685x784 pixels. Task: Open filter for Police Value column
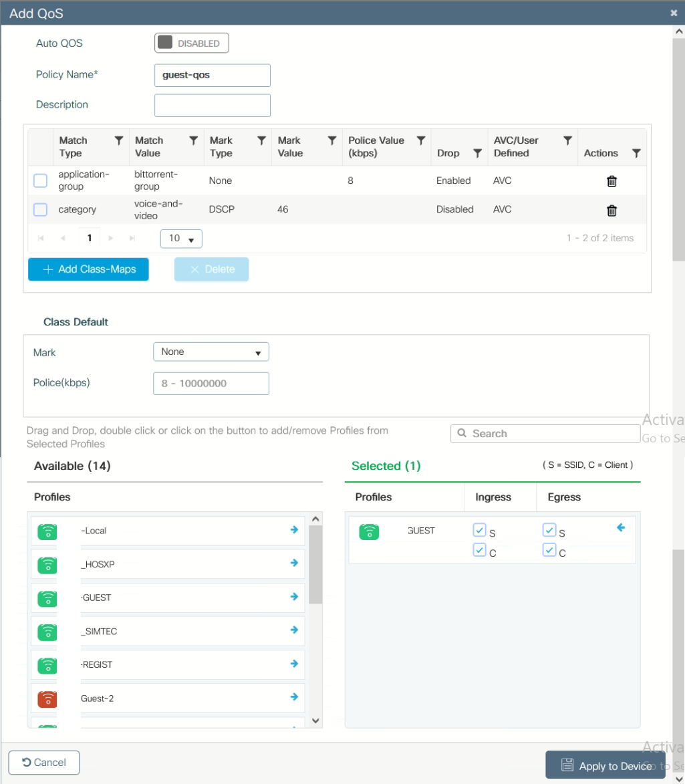pyautogui.click(x=421, y=140)
